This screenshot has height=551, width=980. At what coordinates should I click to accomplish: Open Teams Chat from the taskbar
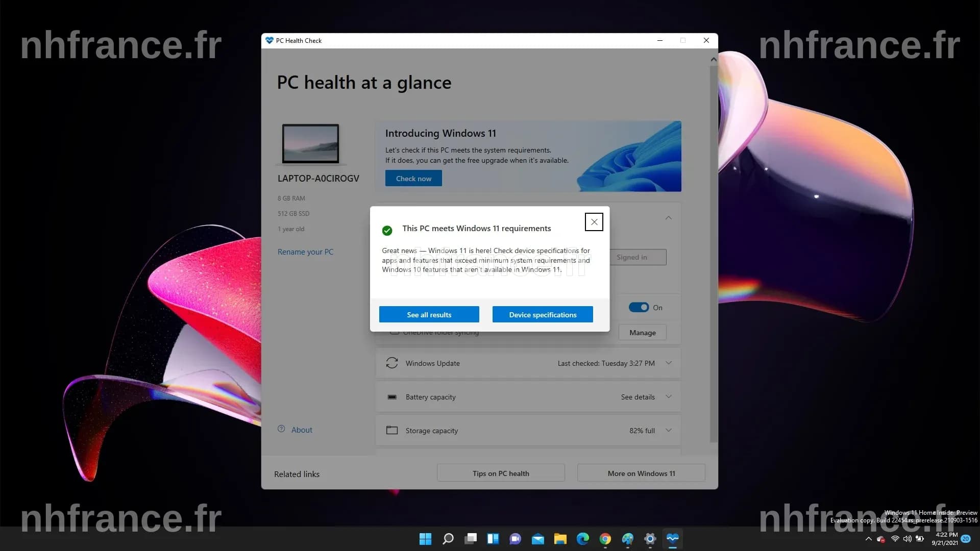pyautogui.click(x=515, y=539)
